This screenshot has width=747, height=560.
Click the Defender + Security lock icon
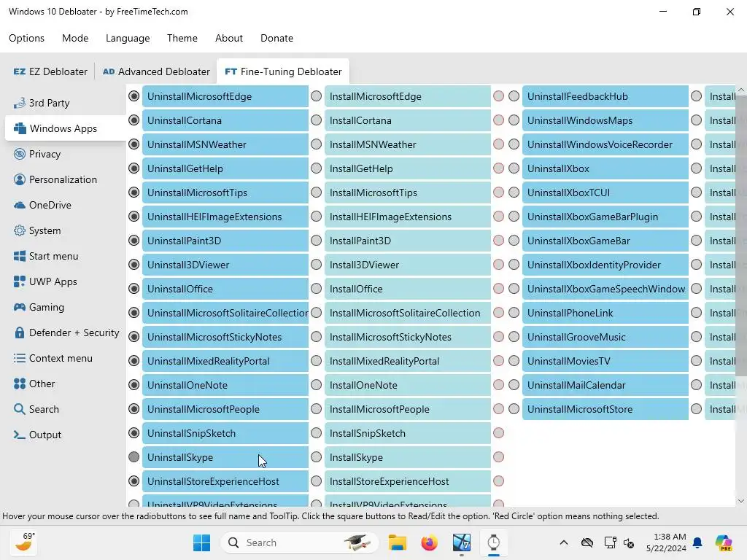pyautogui.click(x=20, y=332)
